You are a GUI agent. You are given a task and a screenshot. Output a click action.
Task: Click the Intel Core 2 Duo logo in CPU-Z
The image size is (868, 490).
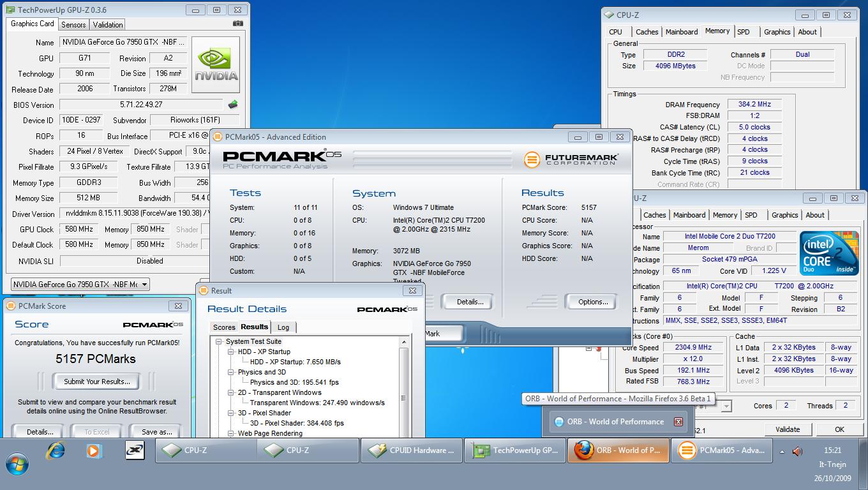point(828,253)
